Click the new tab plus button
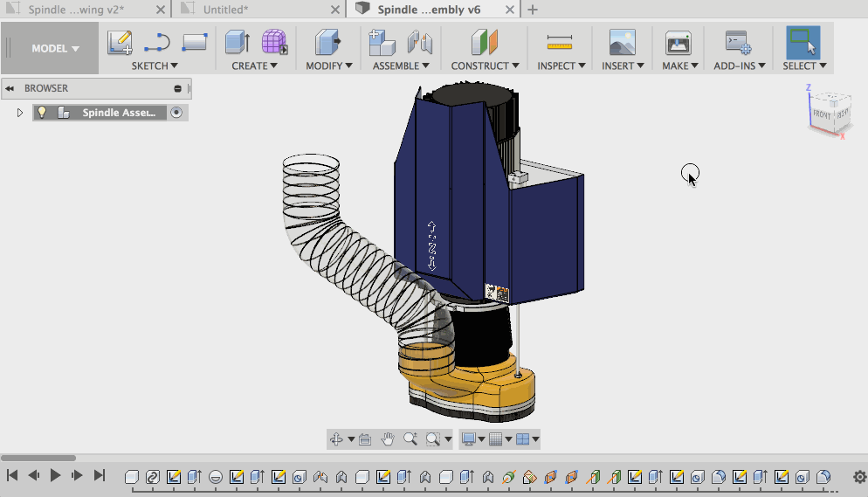Viewport: 868px width, 497px height. pyautogui.click(x=533, y=10)
